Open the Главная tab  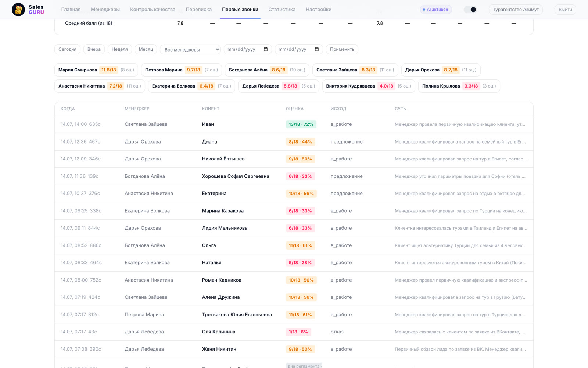point(71,10)
